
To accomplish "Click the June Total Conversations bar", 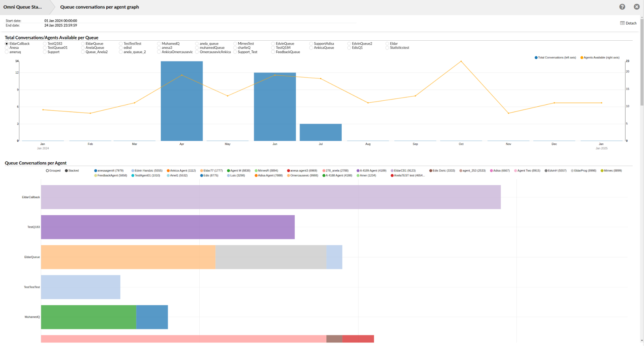I will pyautogui.click(x=275, y=107).
